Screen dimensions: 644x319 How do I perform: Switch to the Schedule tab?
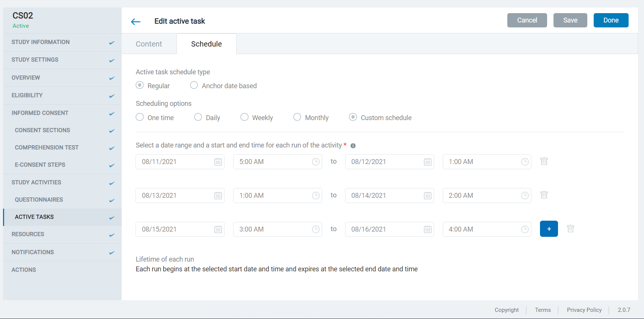tap(207, 44)
